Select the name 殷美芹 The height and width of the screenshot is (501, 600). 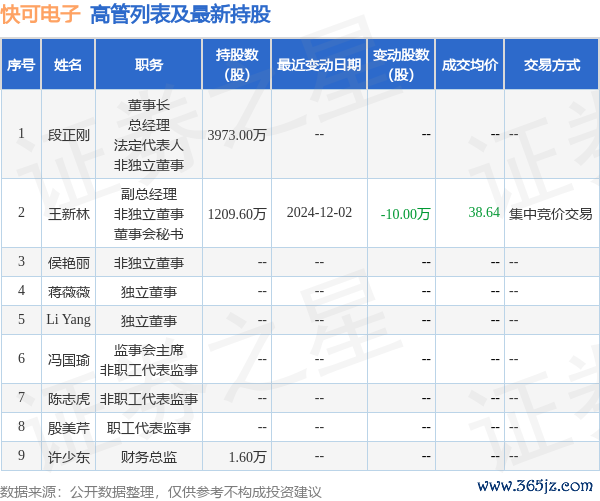(68, 428)
